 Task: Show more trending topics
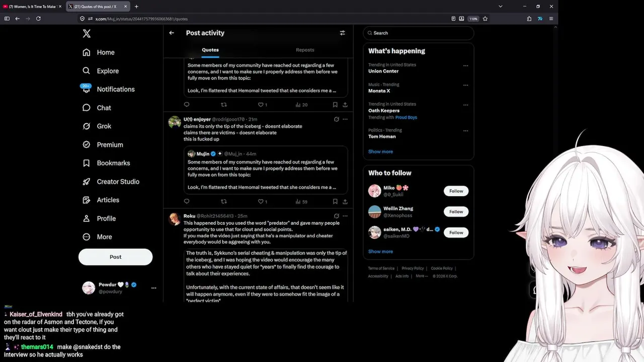[380, 151]
